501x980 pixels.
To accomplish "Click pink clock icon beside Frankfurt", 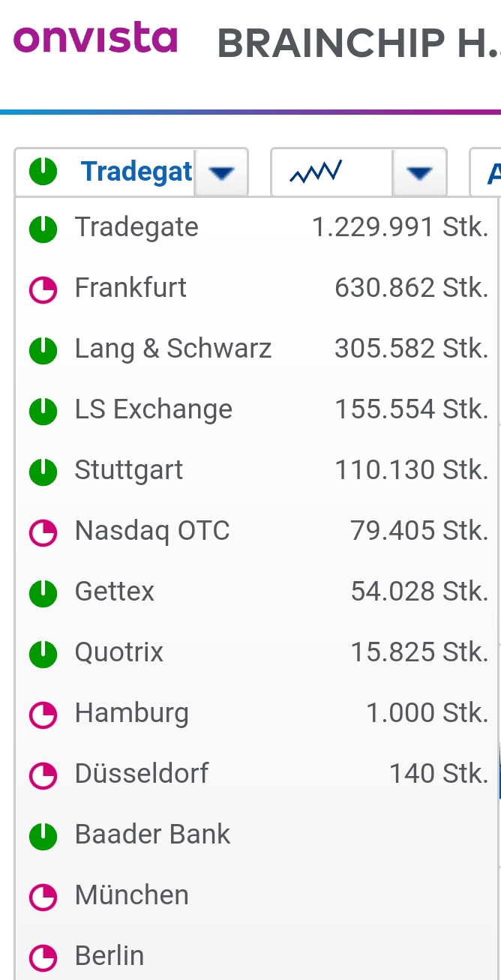I will [43, 289].
